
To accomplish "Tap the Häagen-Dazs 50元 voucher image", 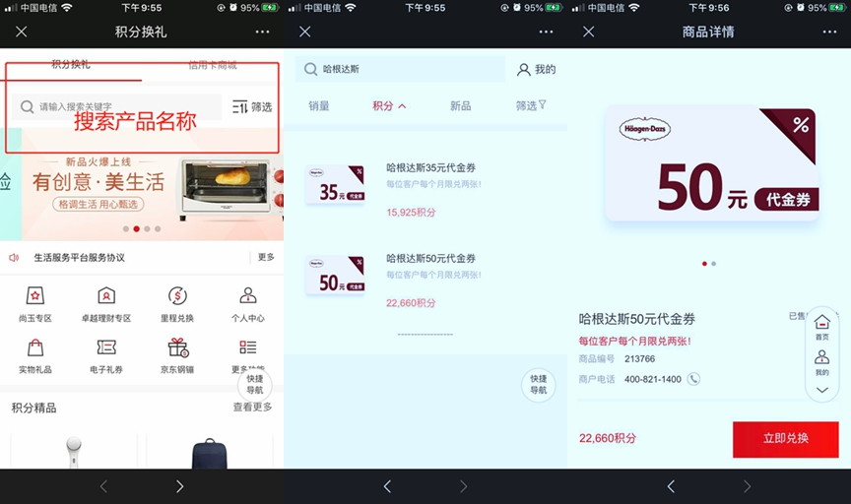I will click(712, 164).
